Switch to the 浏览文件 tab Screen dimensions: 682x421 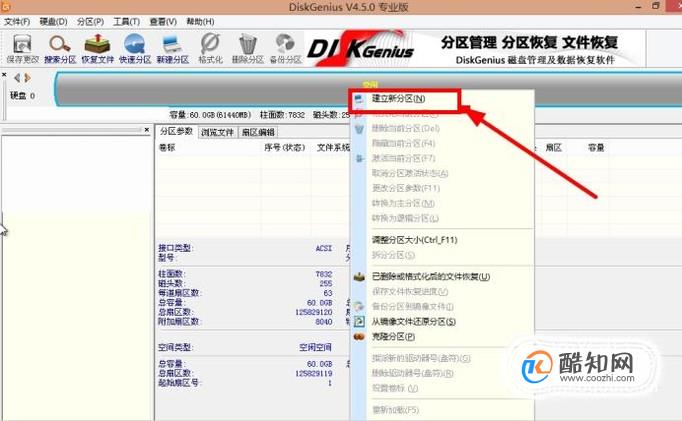(217, 132)
